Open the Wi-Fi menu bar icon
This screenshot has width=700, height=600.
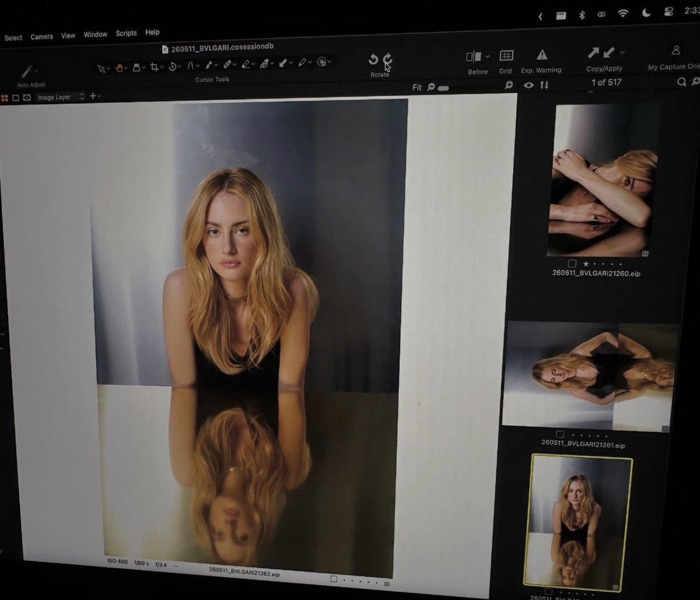623,14
